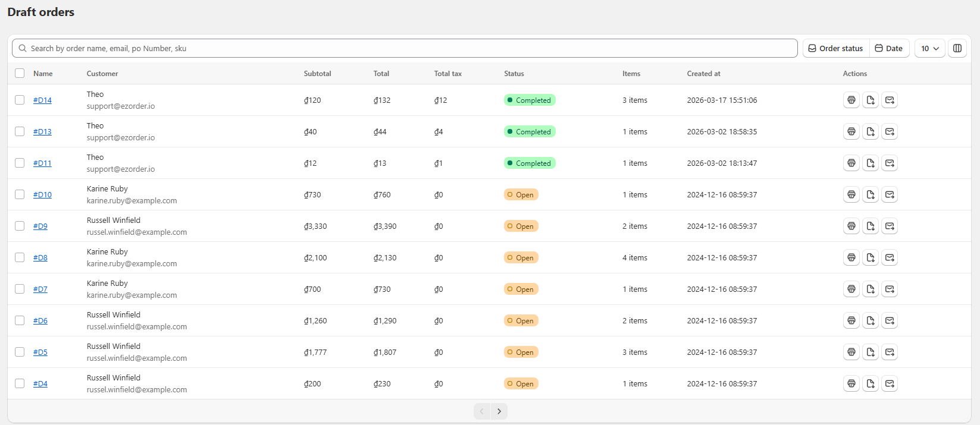Image resolution: width=980 pixels, height=425 pixels.
Task: Click the Completed status badge for #D14
Action: [x=530, y=100]
